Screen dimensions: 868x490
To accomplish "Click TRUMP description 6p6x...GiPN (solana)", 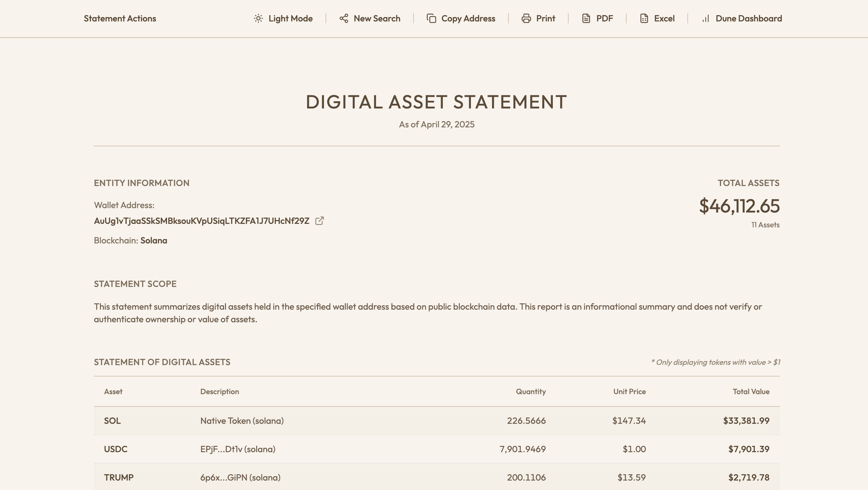I will tap(240, 477).
